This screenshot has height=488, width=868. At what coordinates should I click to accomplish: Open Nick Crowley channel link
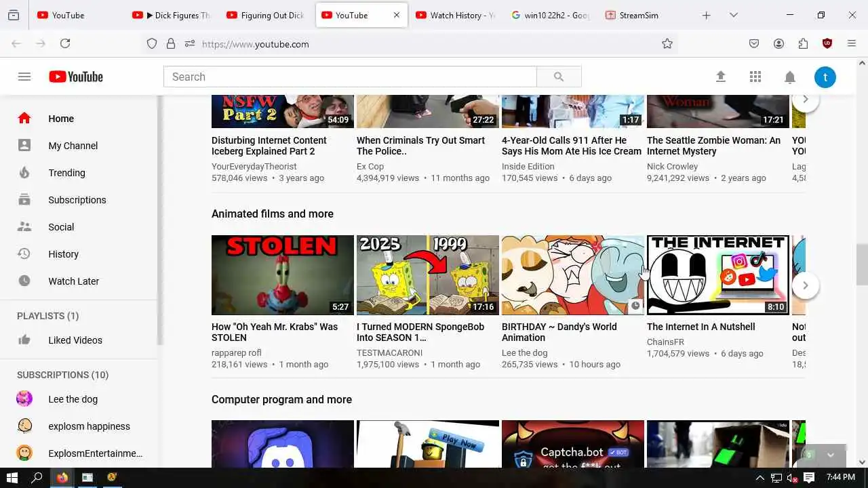[x=672, y=166]
